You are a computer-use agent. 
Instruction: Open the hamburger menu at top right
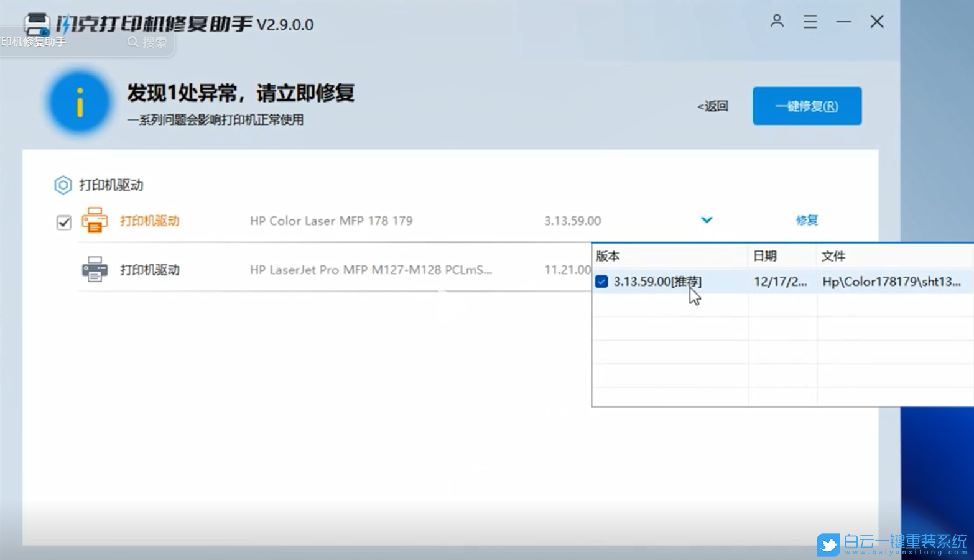click(x=810, y=21)
